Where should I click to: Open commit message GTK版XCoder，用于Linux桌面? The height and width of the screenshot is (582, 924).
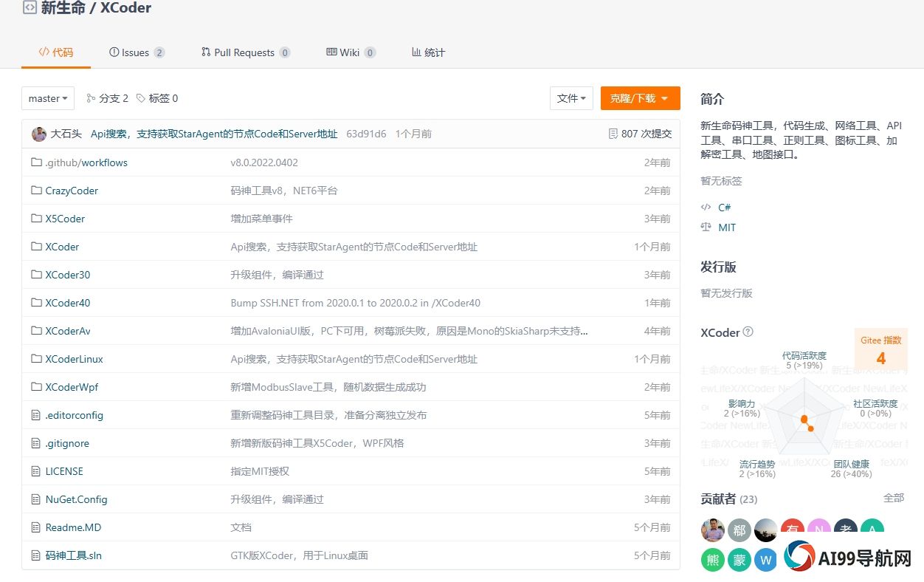coord(300,555)
